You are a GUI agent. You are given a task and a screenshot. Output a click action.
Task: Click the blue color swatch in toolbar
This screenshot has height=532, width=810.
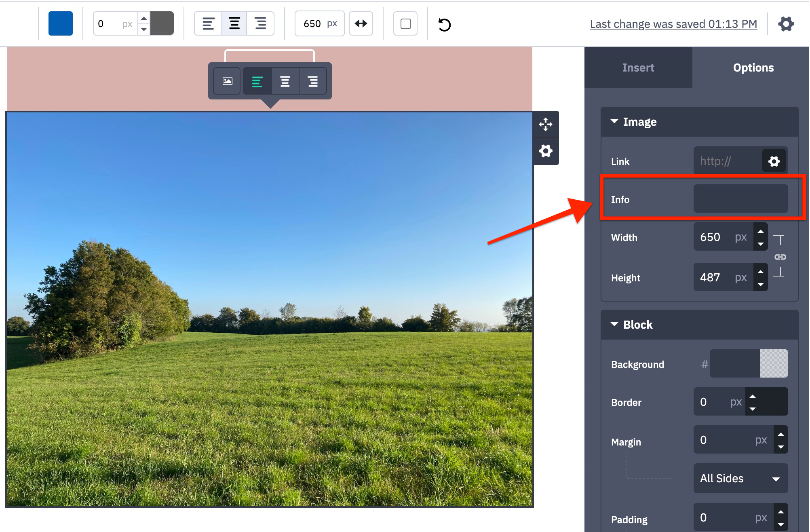(61, 24)
